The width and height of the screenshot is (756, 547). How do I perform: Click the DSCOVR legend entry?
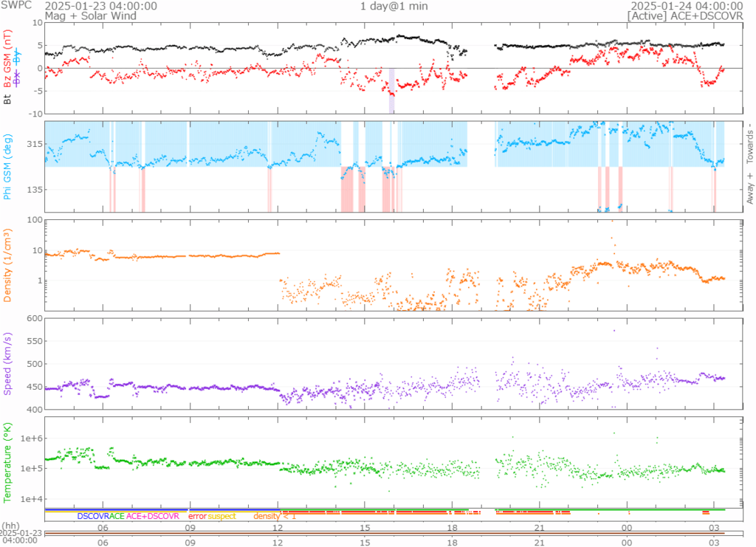coord(92,516)
